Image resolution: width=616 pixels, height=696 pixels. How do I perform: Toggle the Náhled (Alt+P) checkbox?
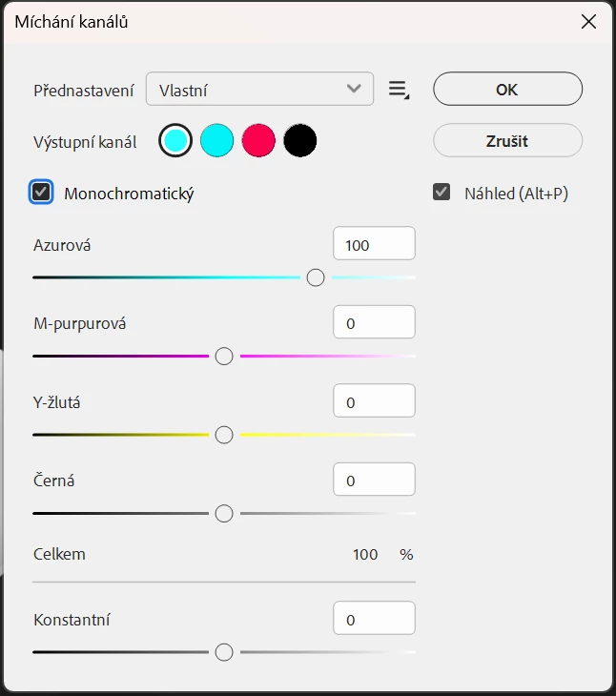point(441,193)
